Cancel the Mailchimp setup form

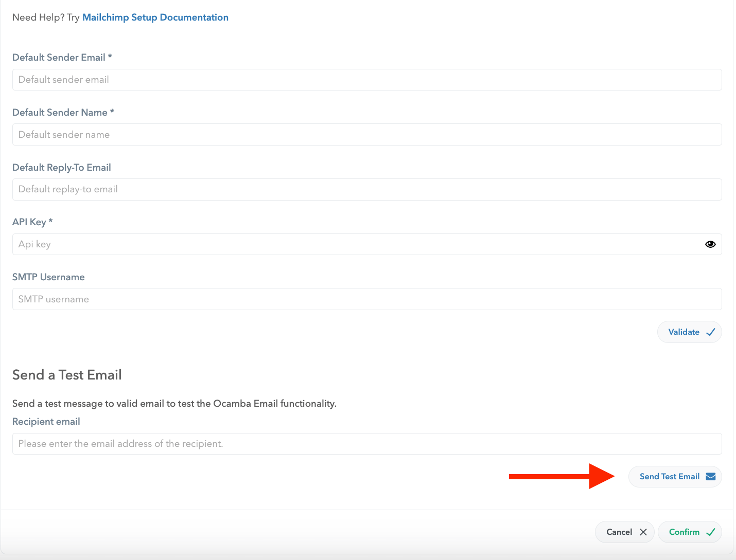tap(625, 532)
